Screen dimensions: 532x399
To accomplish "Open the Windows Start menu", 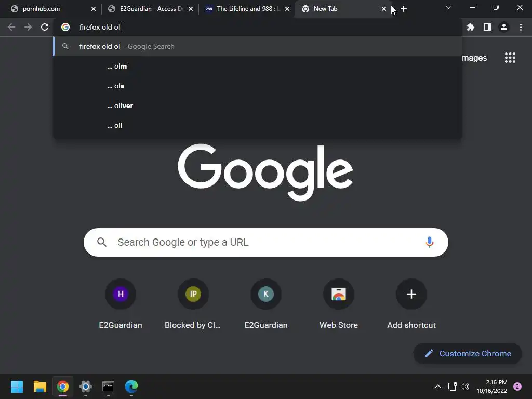I will pyautogui.click(x=17, y=387).
